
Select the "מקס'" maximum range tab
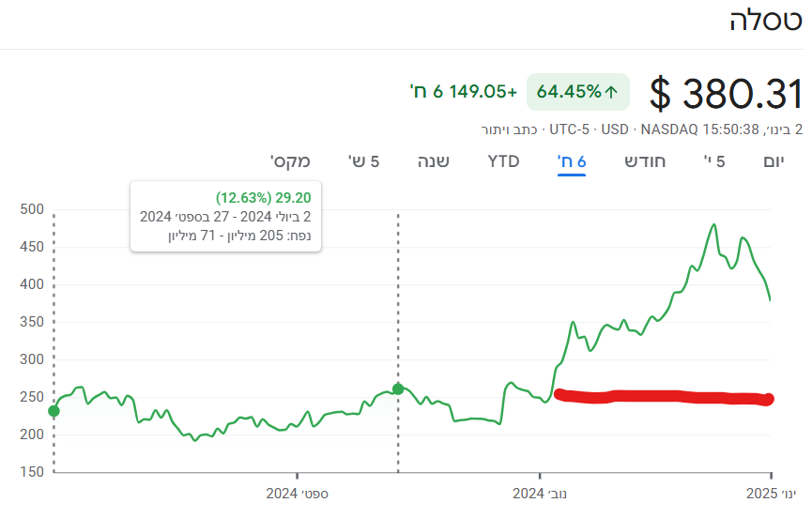tap(290, 160)
